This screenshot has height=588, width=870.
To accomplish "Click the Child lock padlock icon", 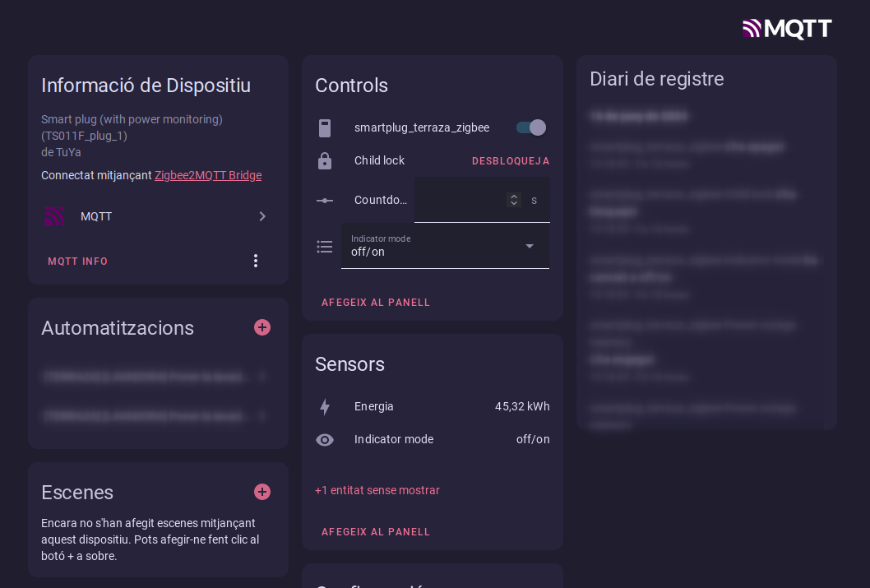I will pos(325,161).
